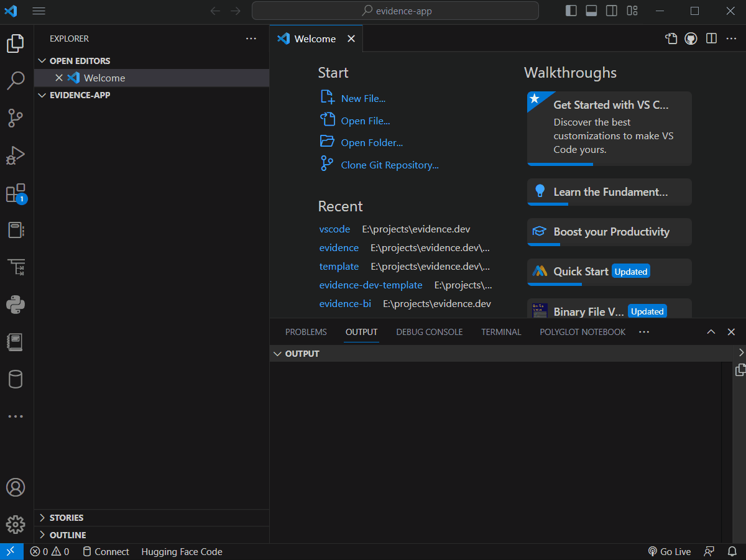This screenshot has width=746, height=560.
Task: Open the Accounts menu
Action: tap(16, 487)
